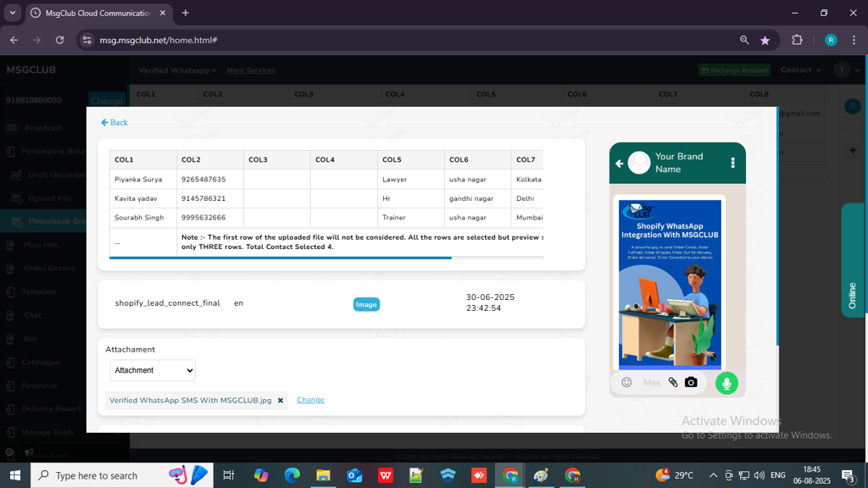Screen dimensions: 868x488
Task: Click the Recharge Account button
Action: pos(735,70)
